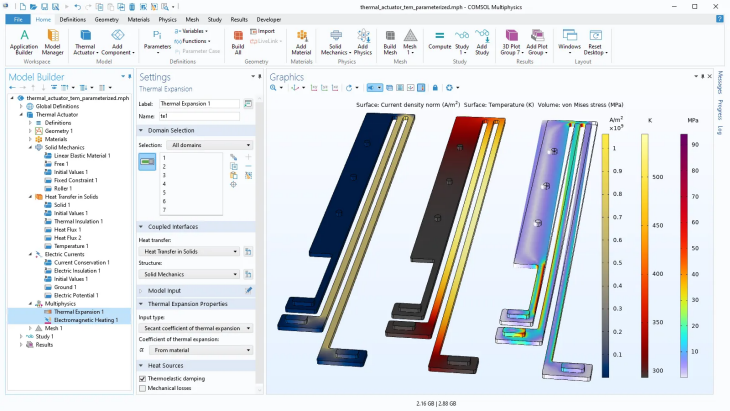Click the help question mark icon
Screen dimensions: 730x411
coord(719,19)
